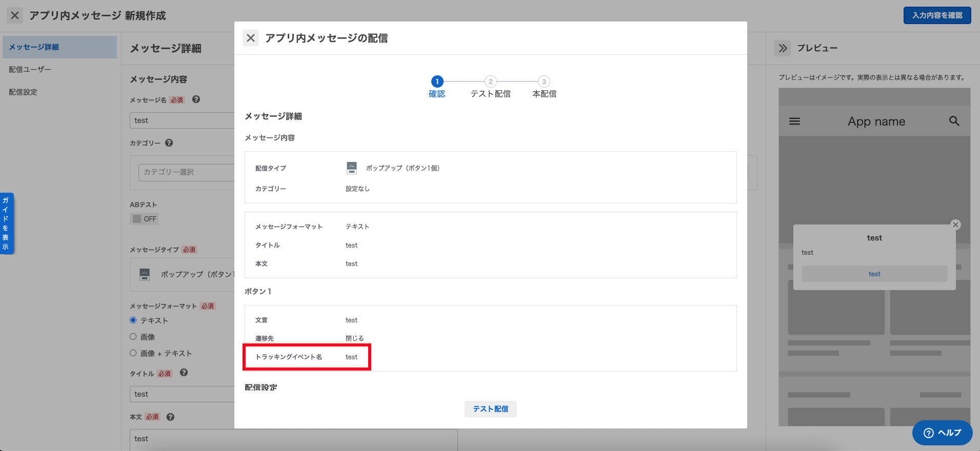This screenshot has width=980, height=451.
Task: Select the 画像 + テキスト radio button
Action: [133, 353]
